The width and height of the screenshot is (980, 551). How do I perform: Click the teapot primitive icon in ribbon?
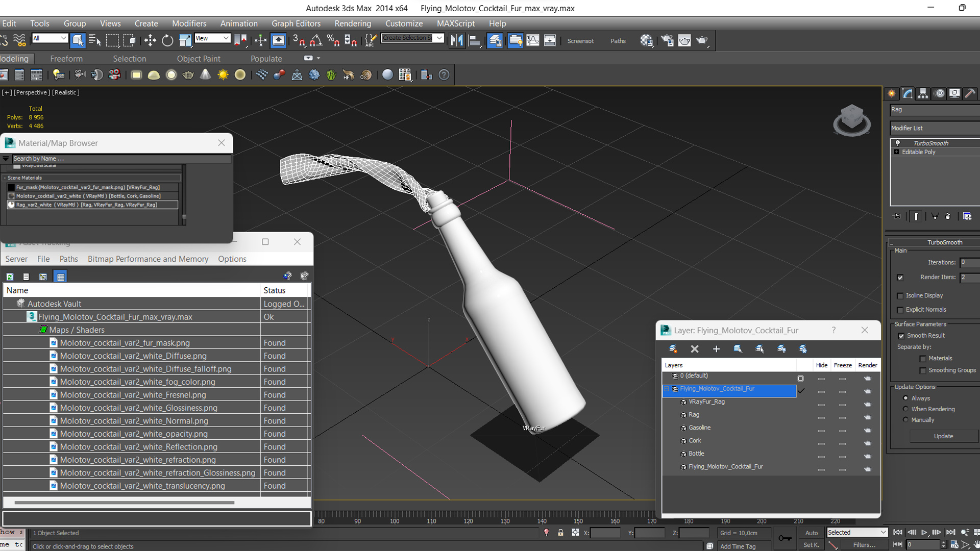[x=188, y=75]
